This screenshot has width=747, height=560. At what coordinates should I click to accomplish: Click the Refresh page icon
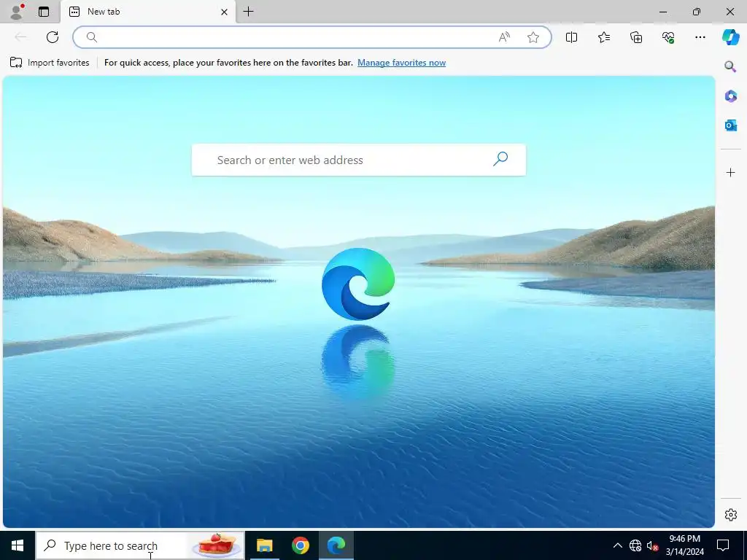(x=53, y=37)
